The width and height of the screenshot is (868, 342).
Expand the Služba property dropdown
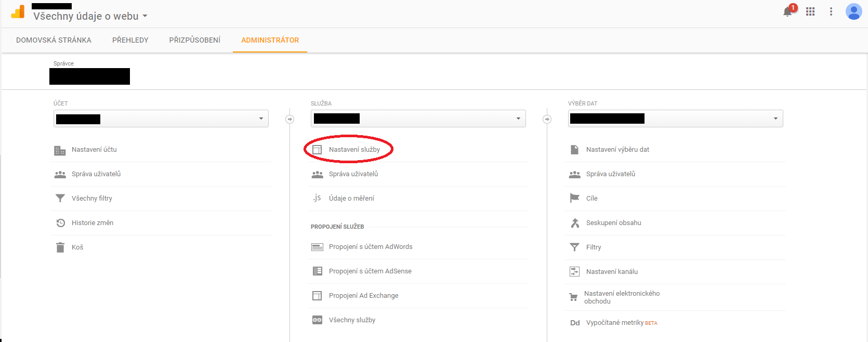(418, 119)
